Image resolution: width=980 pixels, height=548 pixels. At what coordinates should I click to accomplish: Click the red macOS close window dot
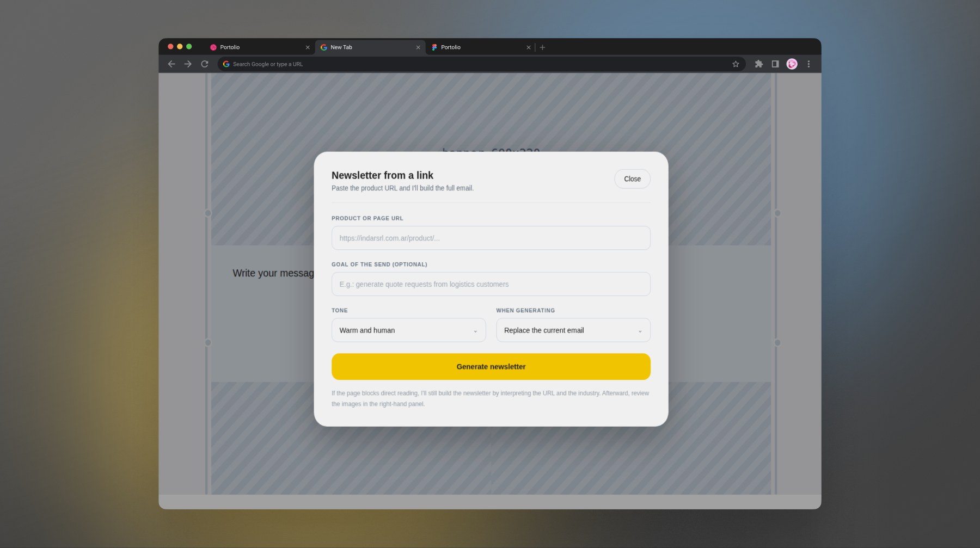[170, 47]
